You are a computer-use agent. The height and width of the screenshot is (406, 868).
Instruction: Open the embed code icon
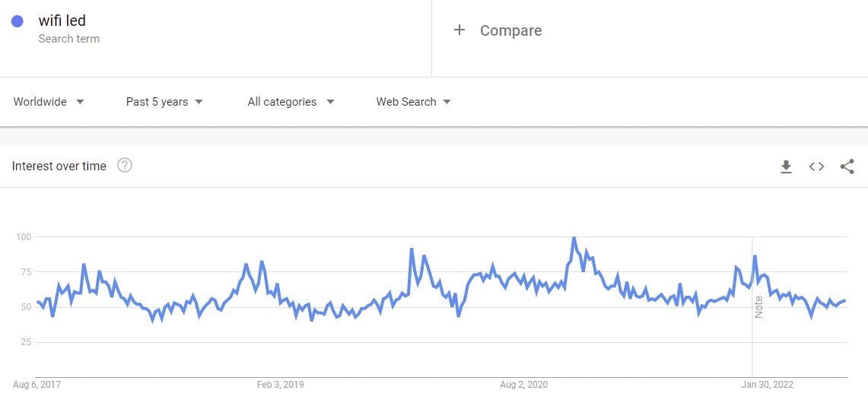pyautogui.click(x=816, y=167)
